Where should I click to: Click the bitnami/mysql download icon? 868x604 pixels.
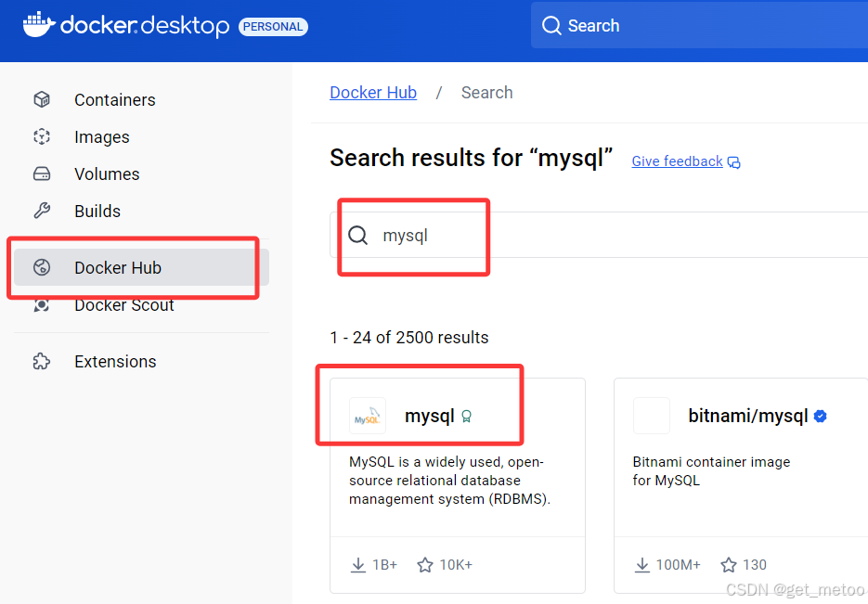pos(642,565)
